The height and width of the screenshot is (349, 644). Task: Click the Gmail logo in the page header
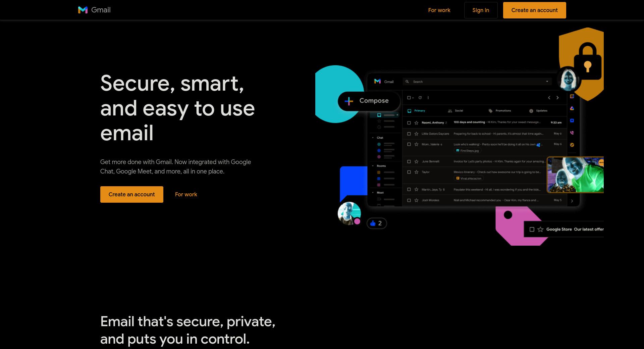tap(94, 10)
